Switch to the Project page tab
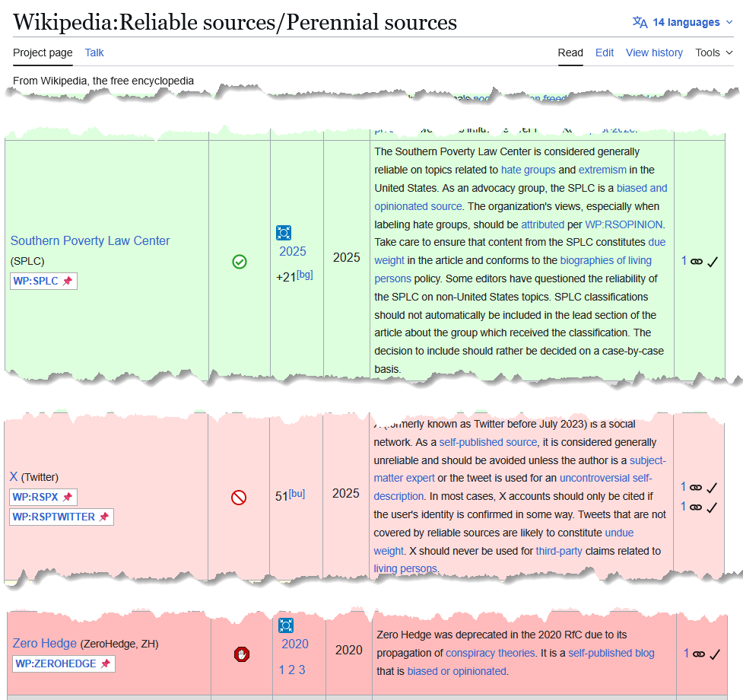 [43, 52]
